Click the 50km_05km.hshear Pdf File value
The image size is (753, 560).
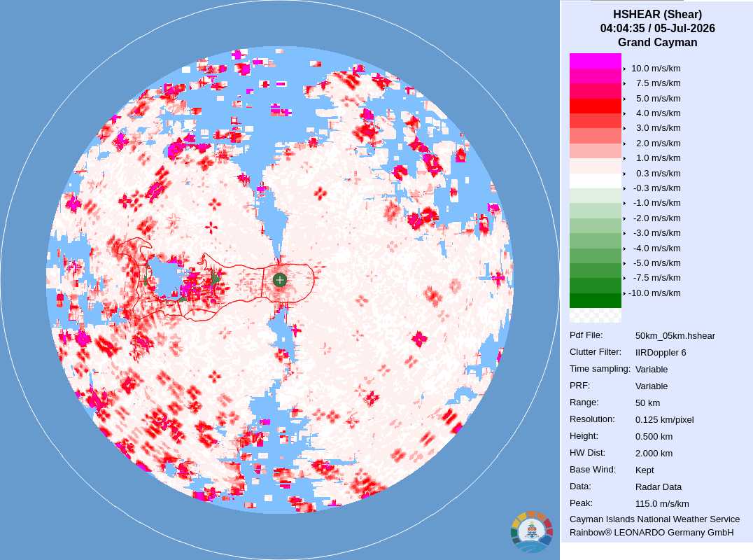675,336
